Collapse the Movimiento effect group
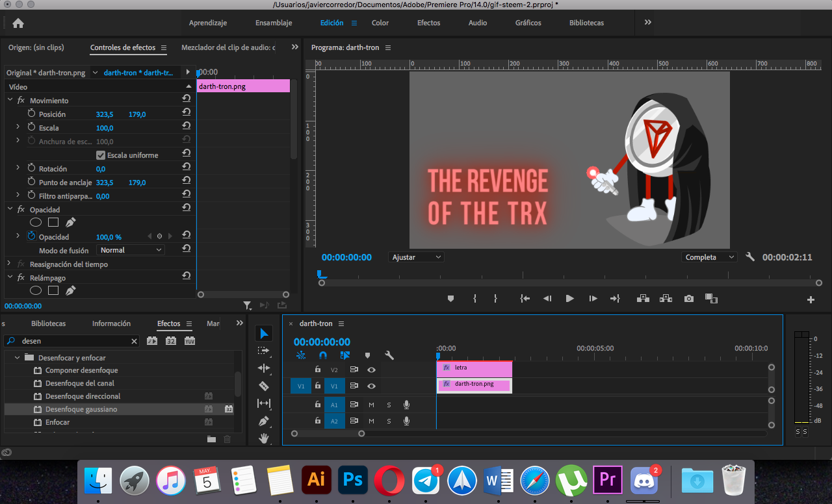The width and height of the screenshot is (832, 504). 10,100
